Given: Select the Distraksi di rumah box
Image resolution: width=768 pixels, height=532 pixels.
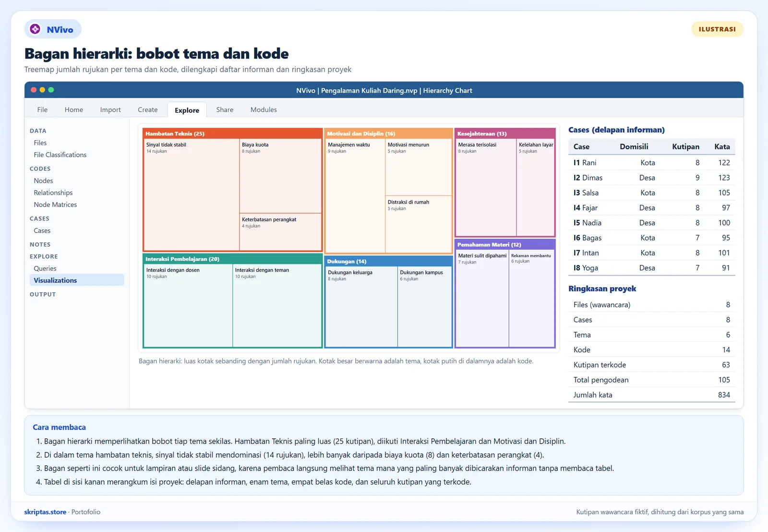Looking at the screenshot, I should coord(419,224).
